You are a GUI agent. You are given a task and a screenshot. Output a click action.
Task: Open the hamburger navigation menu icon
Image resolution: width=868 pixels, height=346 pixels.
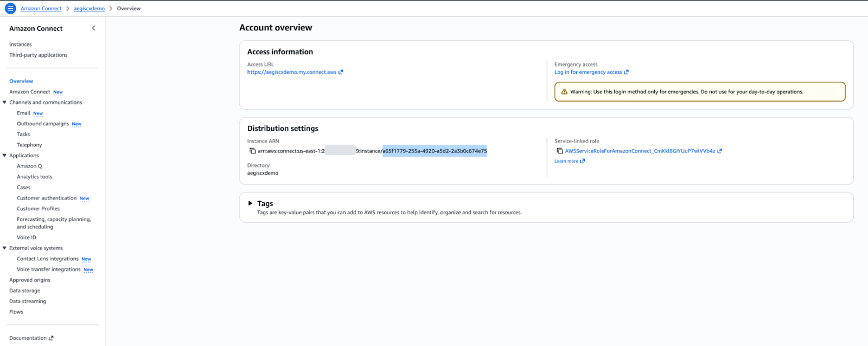tap(10, 9)
